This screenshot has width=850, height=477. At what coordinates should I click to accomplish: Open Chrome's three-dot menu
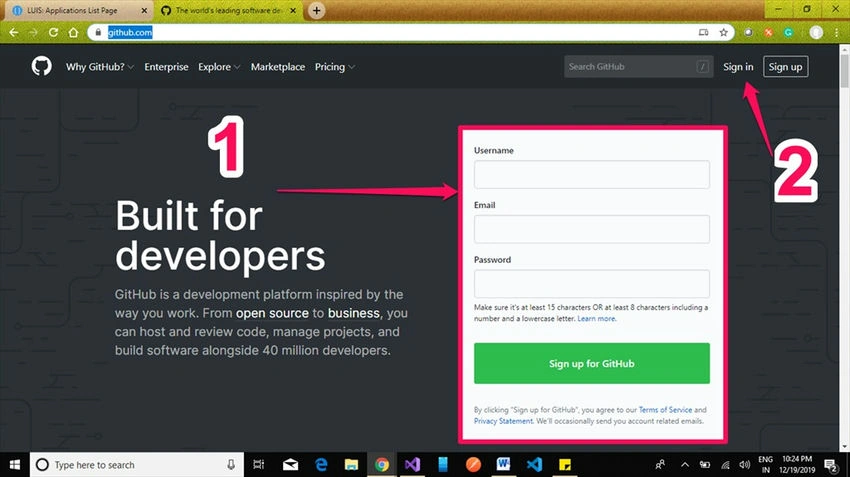(836, 33)
